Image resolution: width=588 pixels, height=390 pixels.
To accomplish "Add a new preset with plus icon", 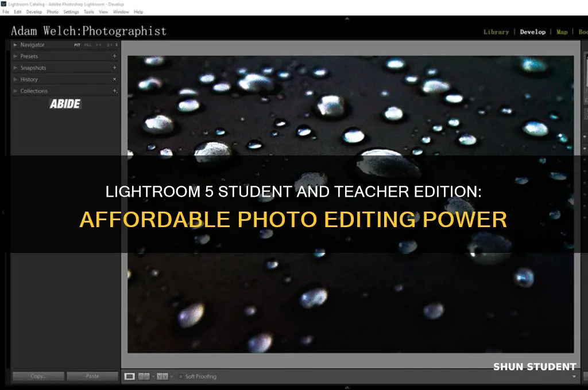I will coord(114,56).
